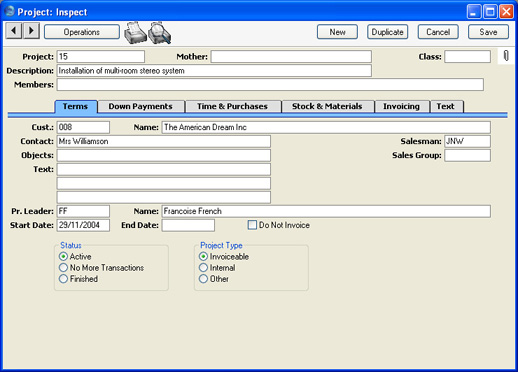518x372 pixels.
Task: Open the Operations menu button
Action: pos(82,32)
